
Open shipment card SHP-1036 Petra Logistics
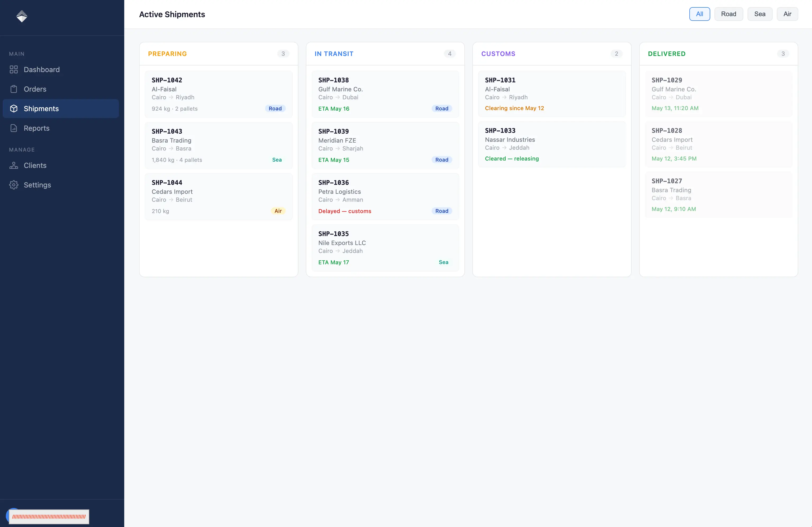[385, 197]
